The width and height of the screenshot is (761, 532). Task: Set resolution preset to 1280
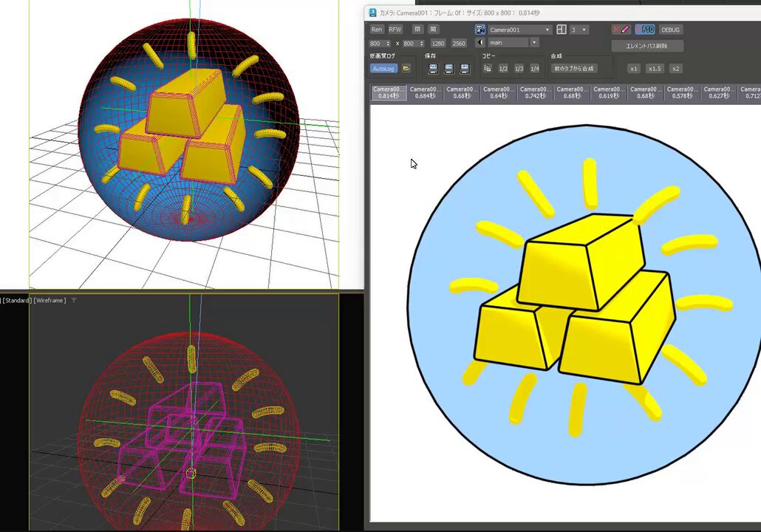[x=438, y=44]
